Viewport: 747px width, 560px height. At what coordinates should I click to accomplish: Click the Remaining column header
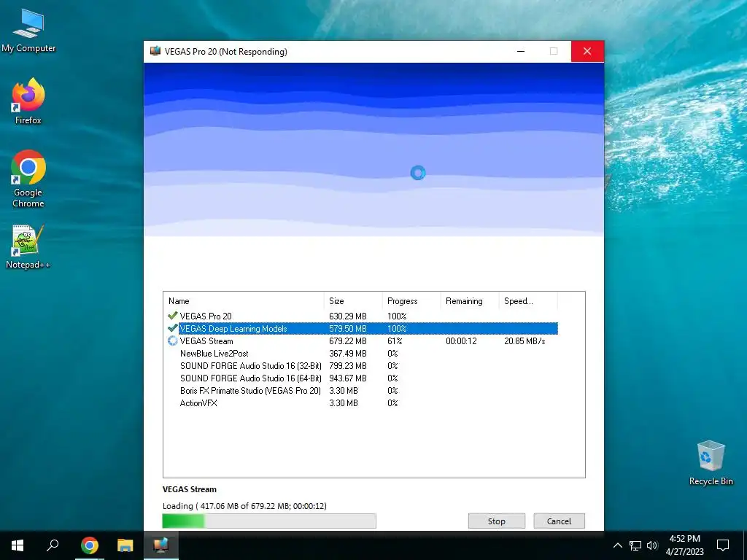pyautogui.click(x=469, y=301)
